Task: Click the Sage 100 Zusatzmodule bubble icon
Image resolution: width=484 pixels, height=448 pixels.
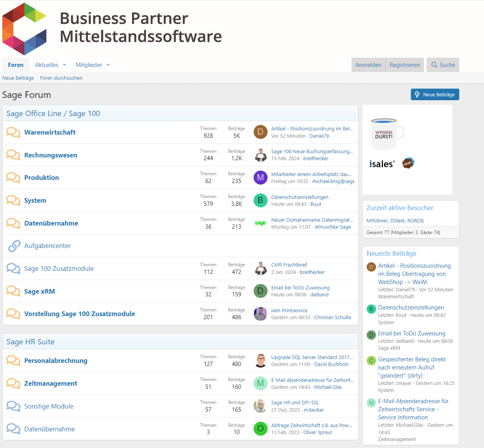Action: pos(13,268)
